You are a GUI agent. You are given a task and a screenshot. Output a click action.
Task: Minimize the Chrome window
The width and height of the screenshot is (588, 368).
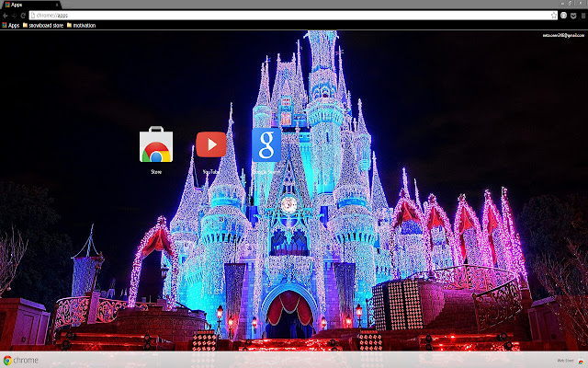pyautogui.click(x=563, y=4)
